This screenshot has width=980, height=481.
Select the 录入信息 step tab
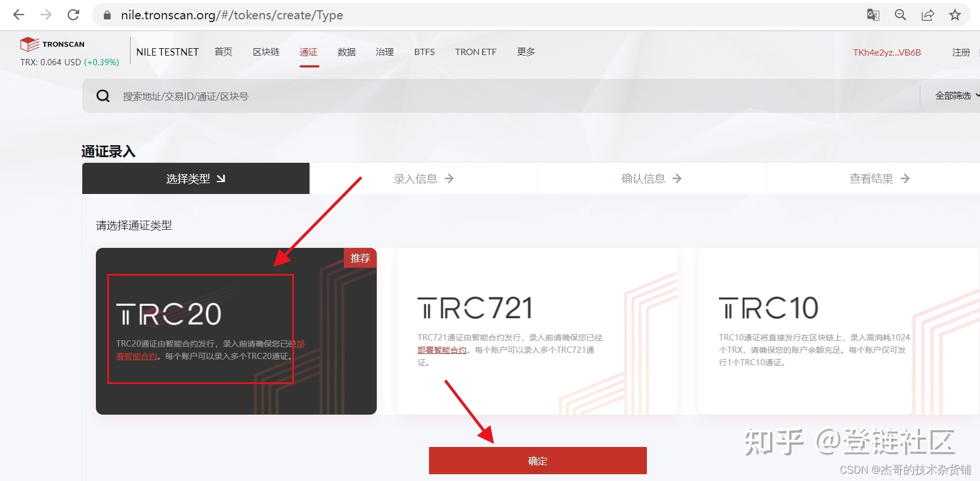(423, 179)
